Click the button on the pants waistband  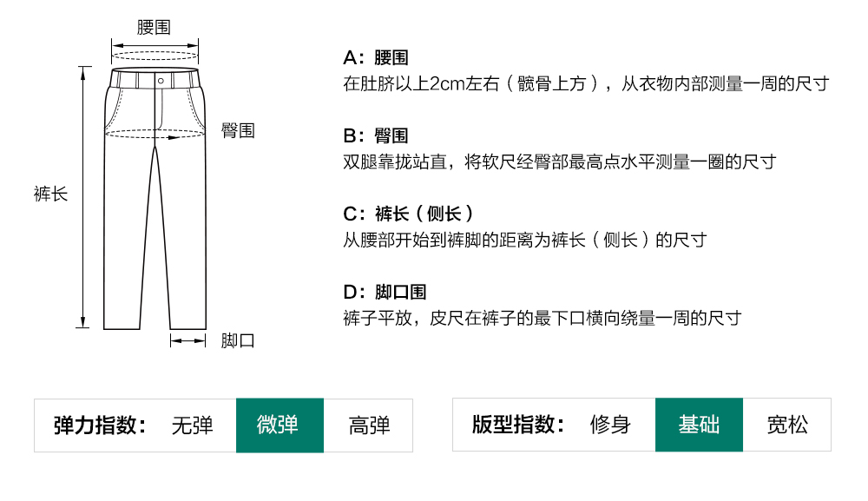(161, 80)
